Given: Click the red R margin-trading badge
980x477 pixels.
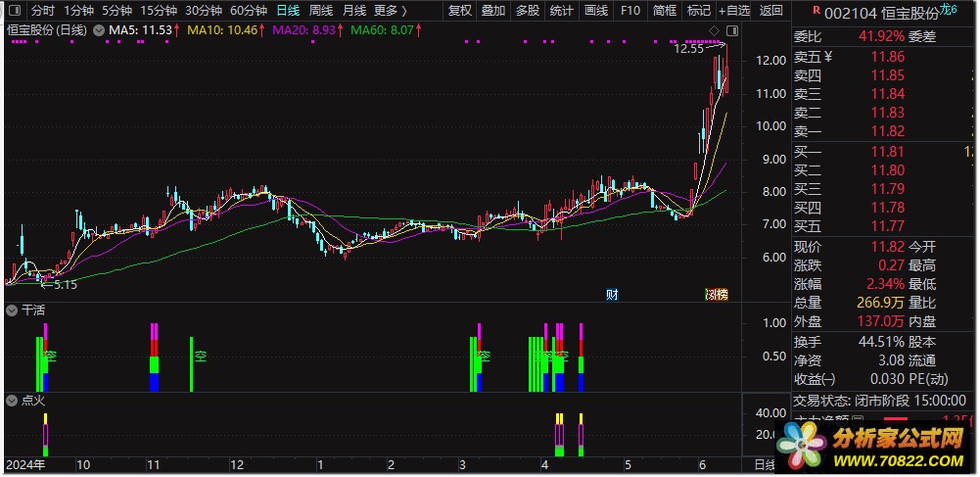Looking at the screenshot, I should [x=816, y=11].
